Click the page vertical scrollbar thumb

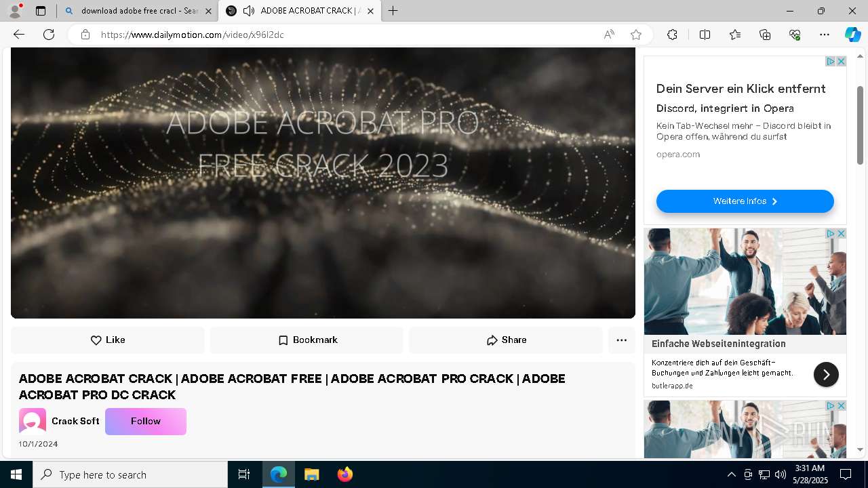(x=861, y=125)
